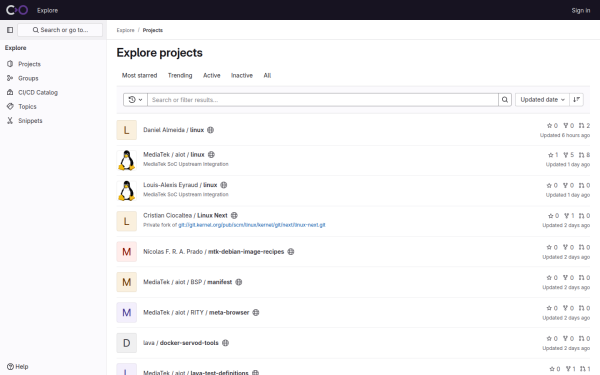Click the penguin avatar of Louis-Alexis Eyraud linux
The image size is (600, 375).
coord(127,191)
